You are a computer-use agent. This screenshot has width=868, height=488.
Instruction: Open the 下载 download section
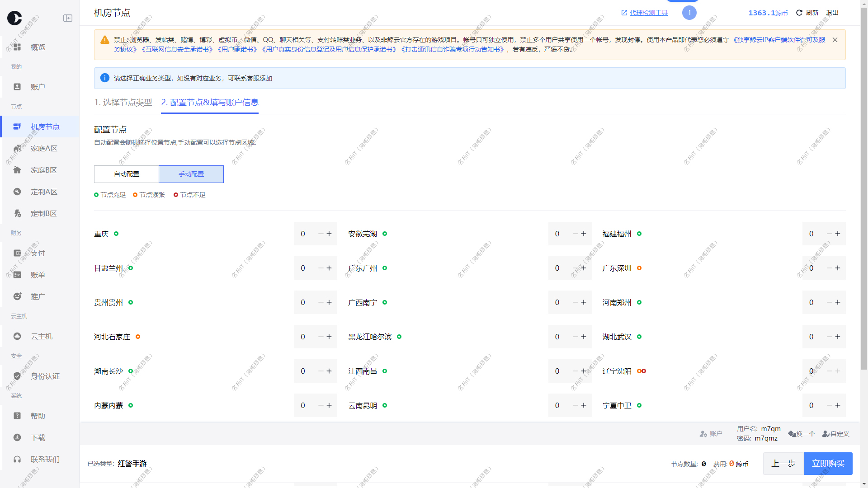point(38,437)
